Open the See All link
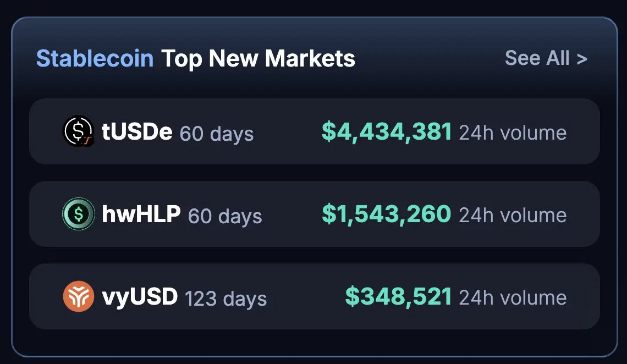 click(x=546, y=58)
